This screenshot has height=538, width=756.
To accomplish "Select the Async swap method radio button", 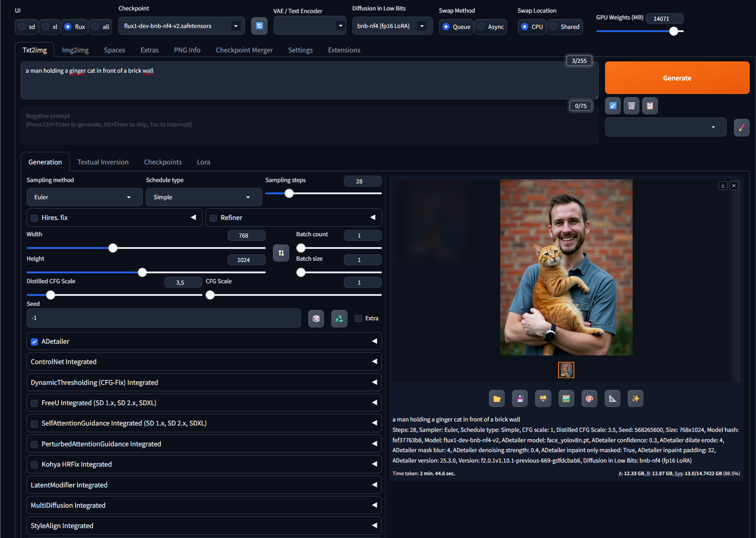I will click(x=480, y=27).
